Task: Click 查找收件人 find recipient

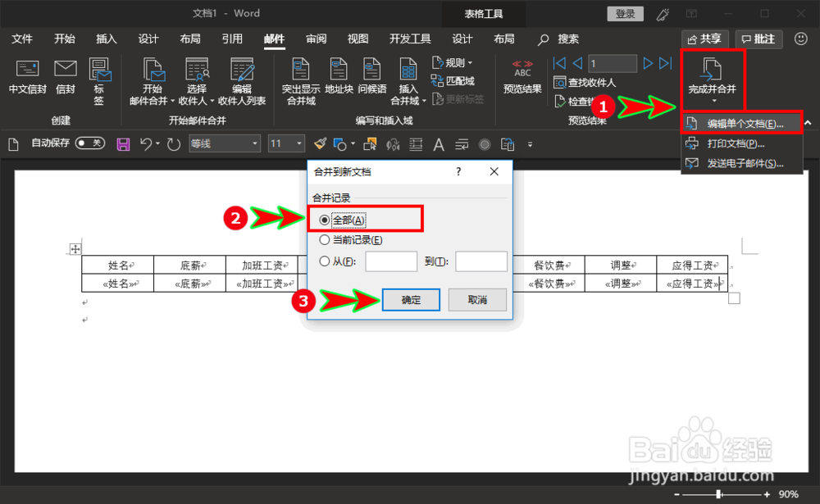Action: click(585, 83)
